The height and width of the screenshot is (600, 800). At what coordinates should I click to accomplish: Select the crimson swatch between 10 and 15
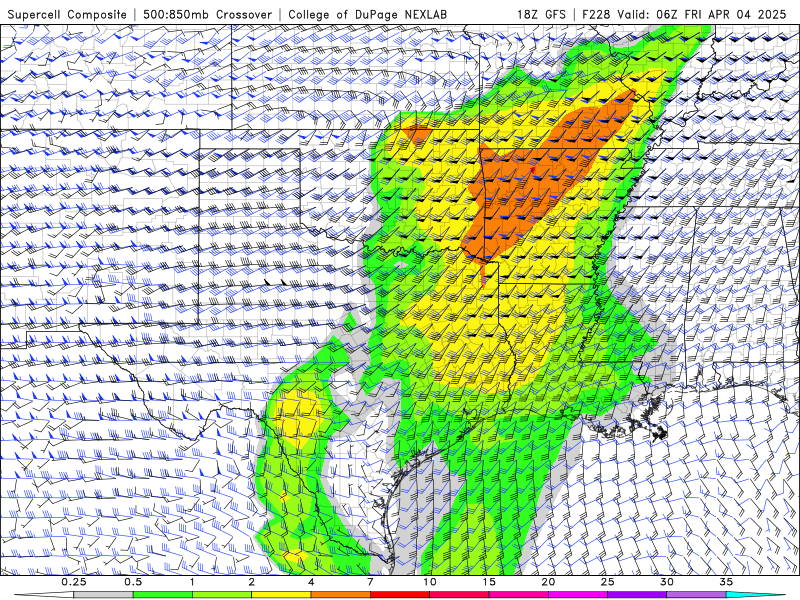[x=459, y=595]
